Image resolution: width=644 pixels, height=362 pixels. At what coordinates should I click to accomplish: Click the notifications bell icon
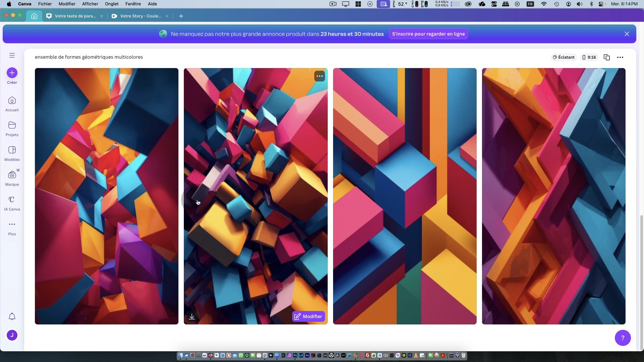12,317
